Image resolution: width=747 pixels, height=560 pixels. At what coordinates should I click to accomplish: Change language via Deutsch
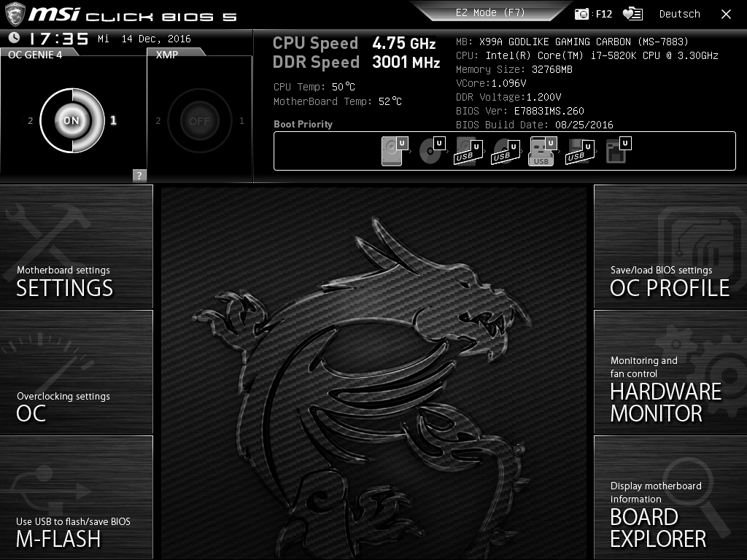pos(679,15)
